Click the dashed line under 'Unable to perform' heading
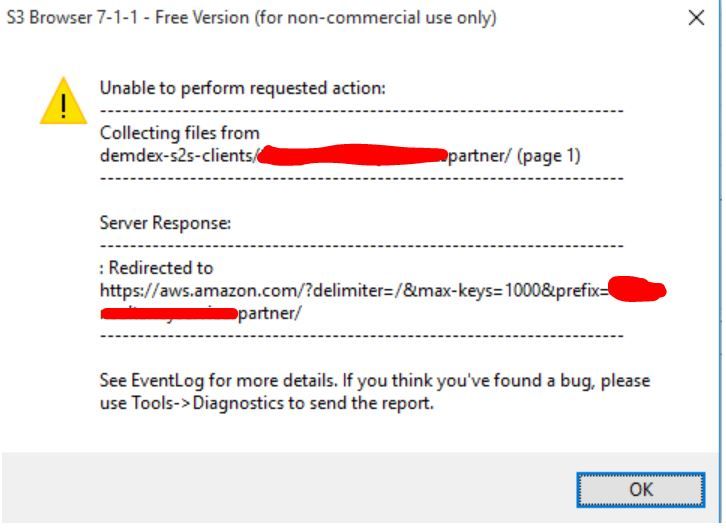Screen dimensions: 726x529 click(x=361, y=110)
